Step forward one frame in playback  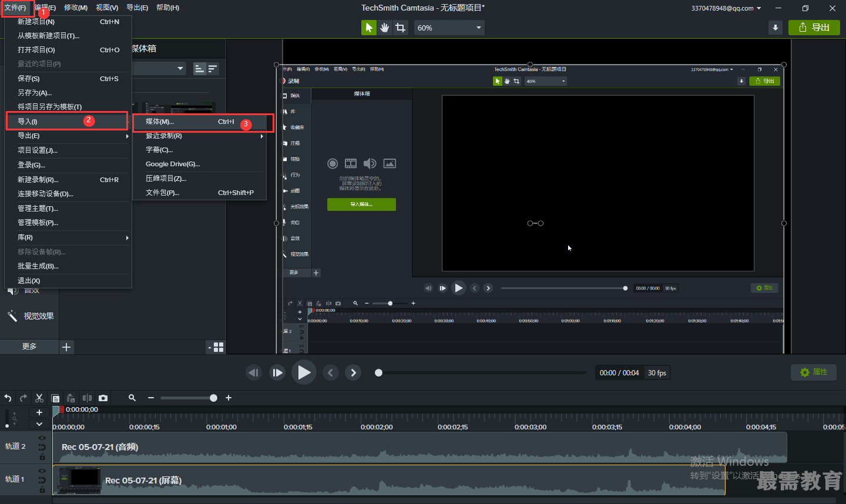pos(277,372)
